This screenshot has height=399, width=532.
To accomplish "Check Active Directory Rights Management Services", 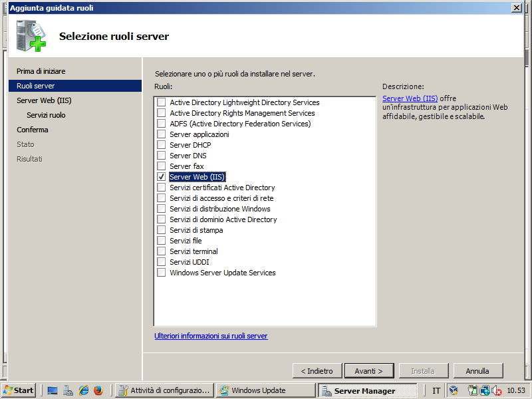I will pos(162,112).
